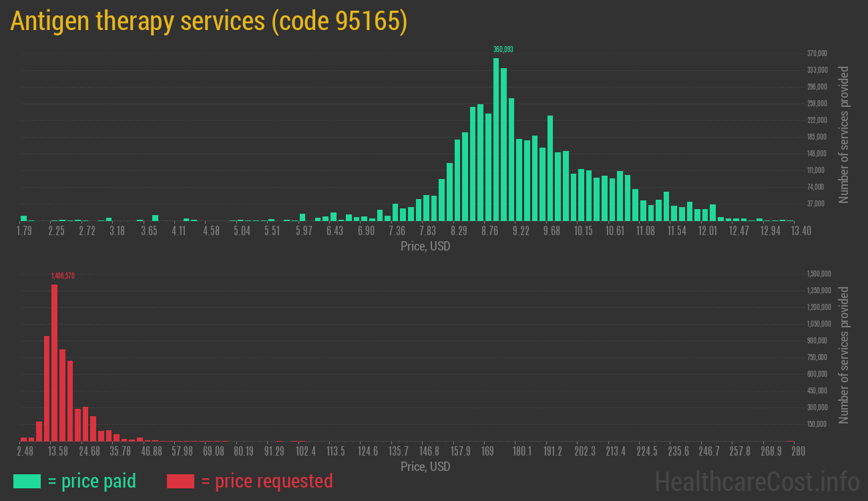Click the red price requested legend swatch

pyautogui.click(x=180, y=481)
